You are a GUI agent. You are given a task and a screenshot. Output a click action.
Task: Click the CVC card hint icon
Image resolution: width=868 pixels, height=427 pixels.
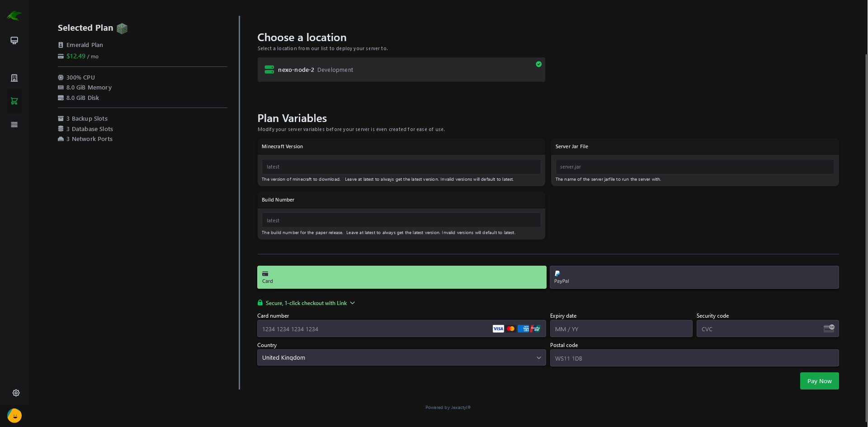[x=829, y=328]
